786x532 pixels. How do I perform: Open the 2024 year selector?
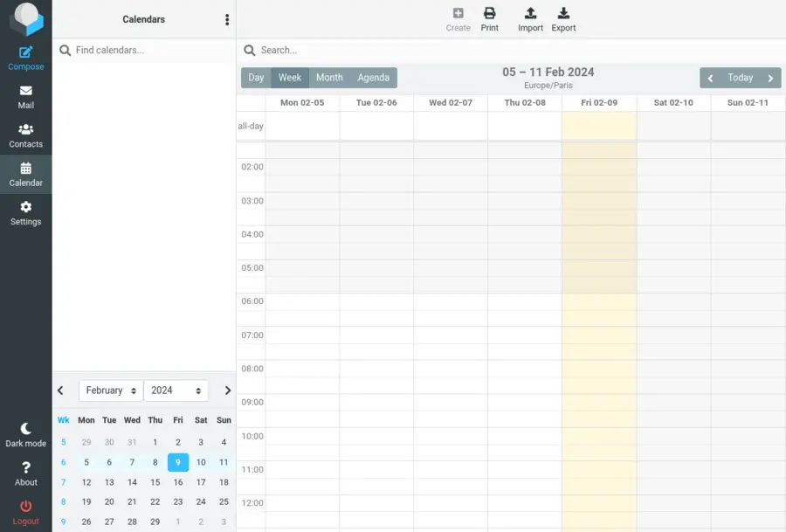coord(176,390)
